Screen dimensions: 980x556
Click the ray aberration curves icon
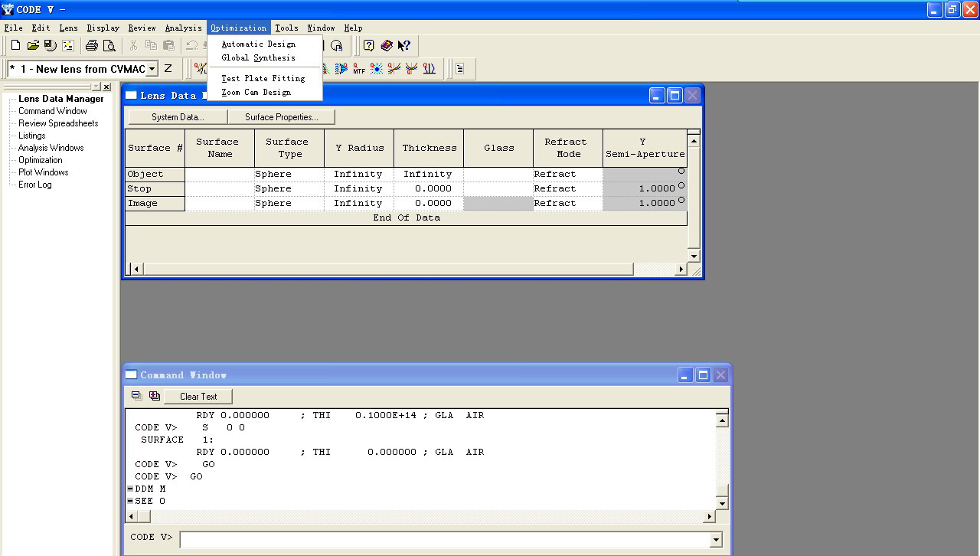pyautogui.click(x=394, y=69)
